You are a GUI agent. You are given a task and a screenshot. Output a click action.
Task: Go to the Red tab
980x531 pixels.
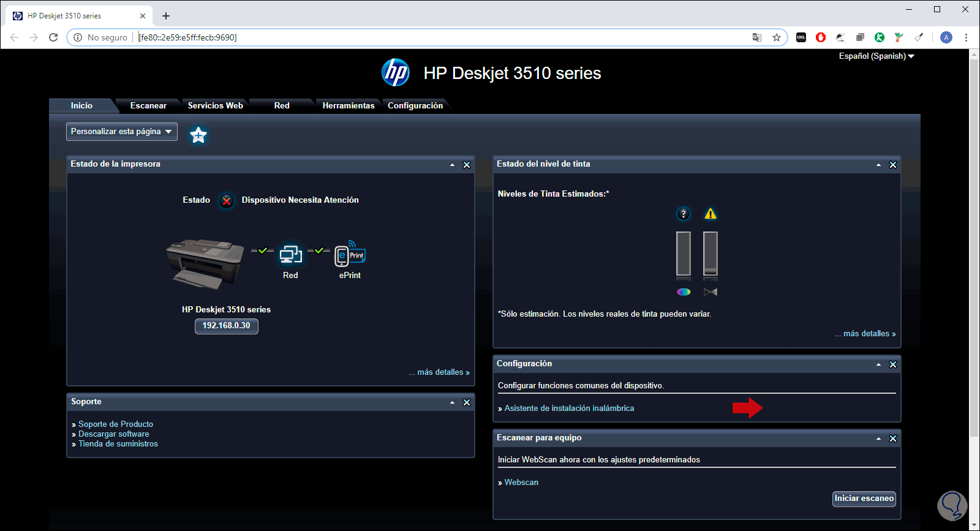click(282, 105)
